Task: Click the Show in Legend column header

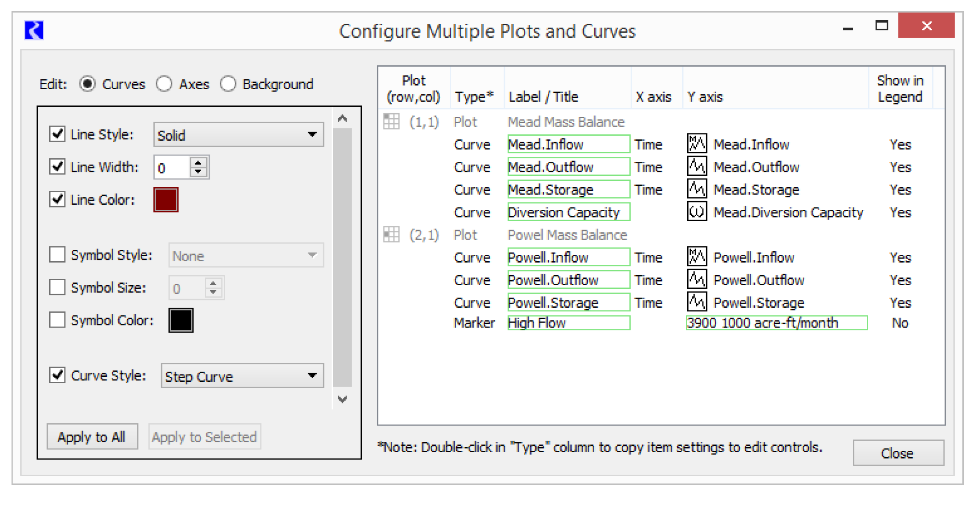Action: tap(900, 88)
